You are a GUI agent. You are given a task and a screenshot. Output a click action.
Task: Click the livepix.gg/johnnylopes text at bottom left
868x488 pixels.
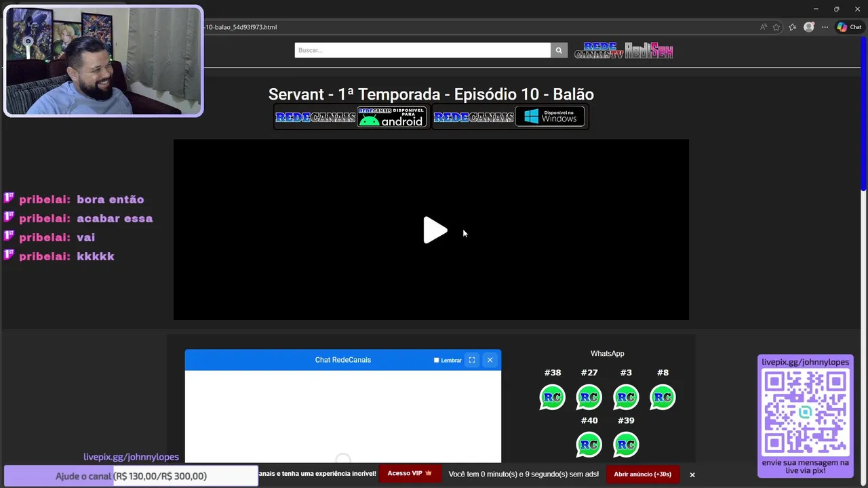pyautogui.click(x=131, y=457)
